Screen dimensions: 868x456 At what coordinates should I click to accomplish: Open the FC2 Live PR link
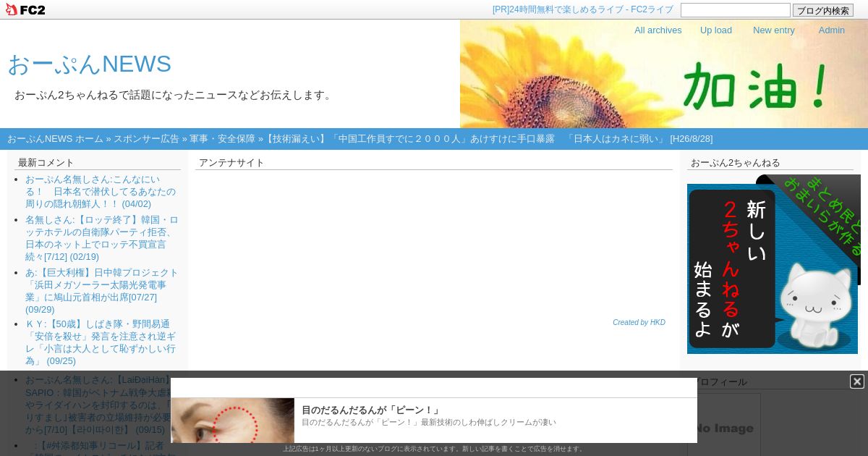pos(583,9)
